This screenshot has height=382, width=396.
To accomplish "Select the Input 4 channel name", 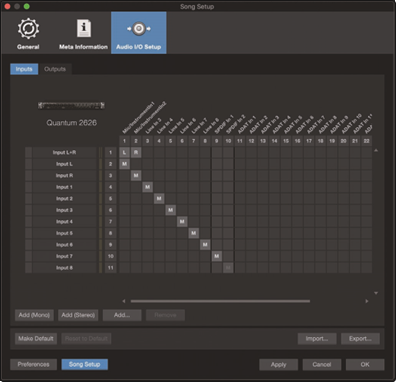I will pos(64,222).
